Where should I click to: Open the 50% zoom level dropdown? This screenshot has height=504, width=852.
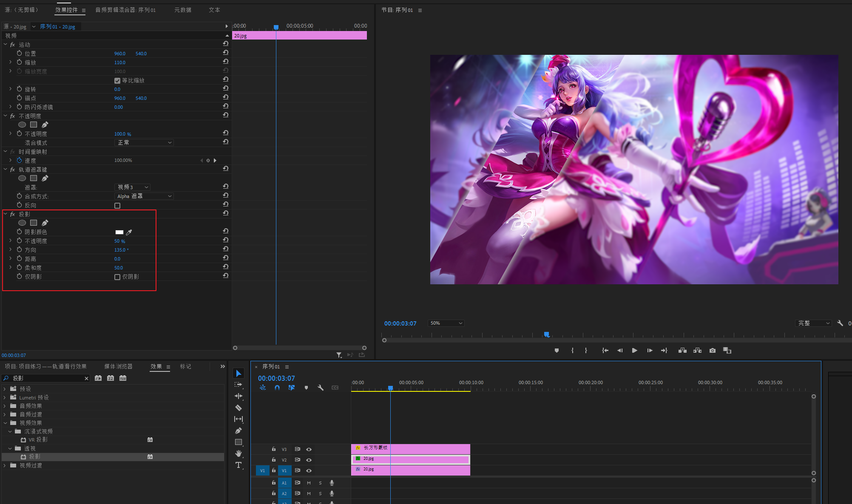pyautogui.click(x=446, y=323)
